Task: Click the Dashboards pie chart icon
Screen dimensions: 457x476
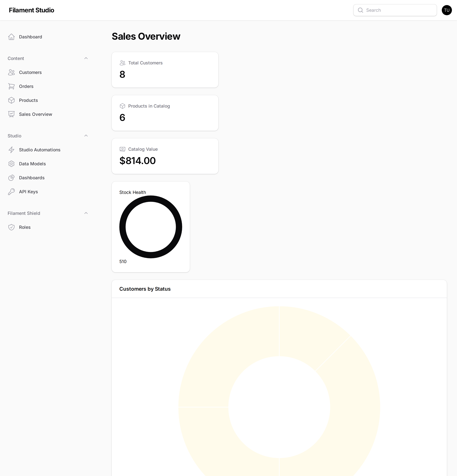Action: tap(11, 178)
